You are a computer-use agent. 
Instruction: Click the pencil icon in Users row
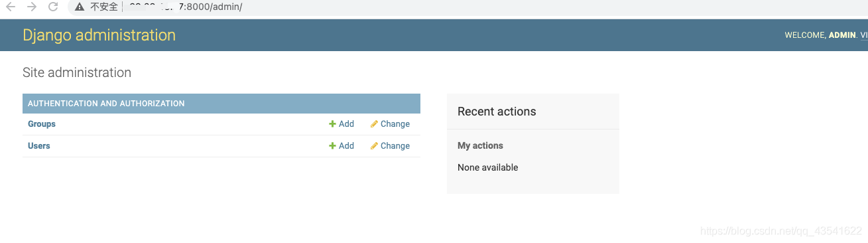tap(374, 146)
